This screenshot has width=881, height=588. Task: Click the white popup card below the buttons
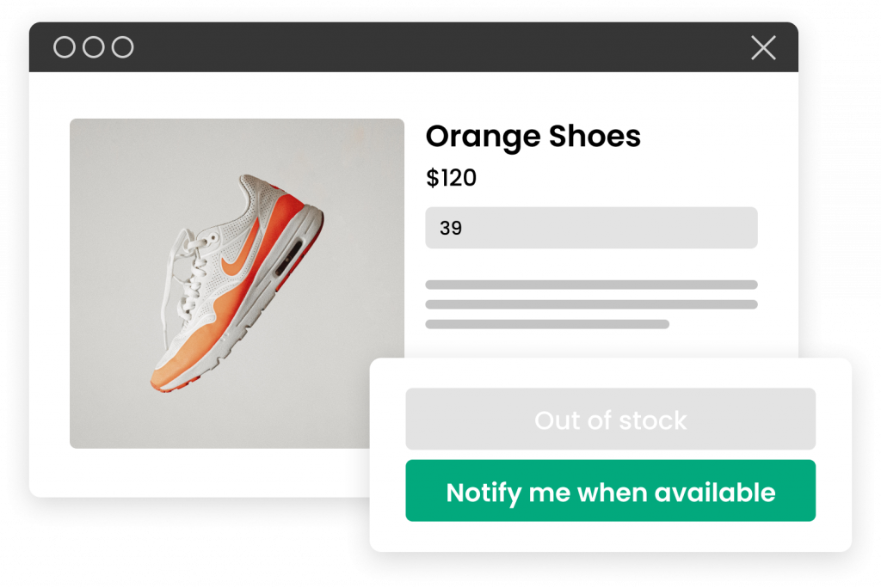(x=610, y=536)
